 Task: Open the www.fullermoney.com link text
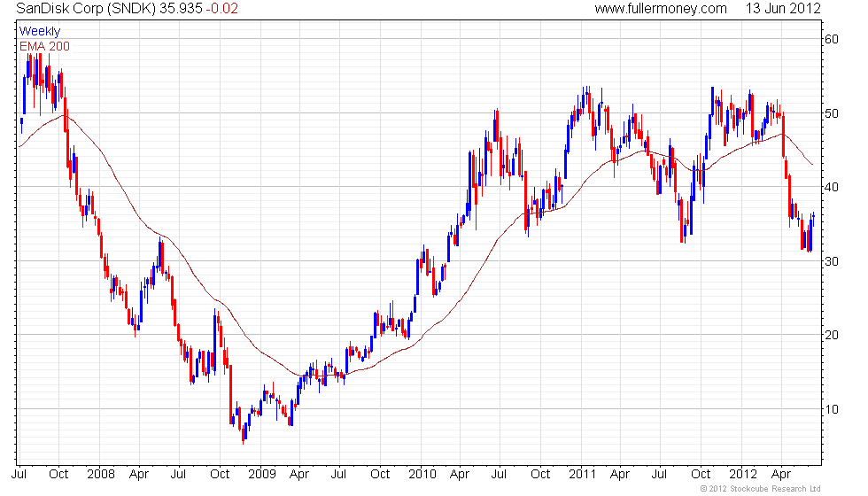[x=661, y=8]
